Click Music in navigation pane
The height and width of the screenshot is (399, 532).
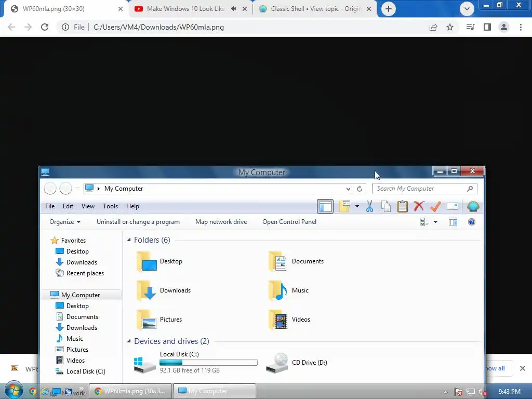[70, 339]
